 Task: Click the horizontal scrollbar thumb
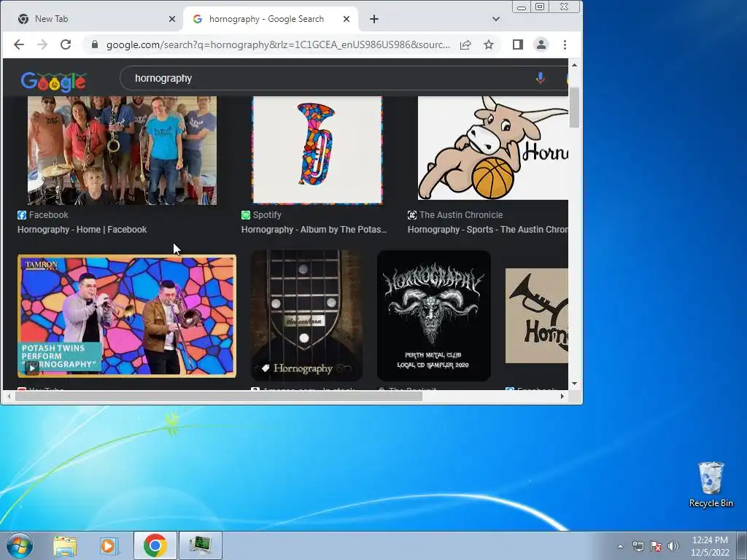[x=219, y=396]
